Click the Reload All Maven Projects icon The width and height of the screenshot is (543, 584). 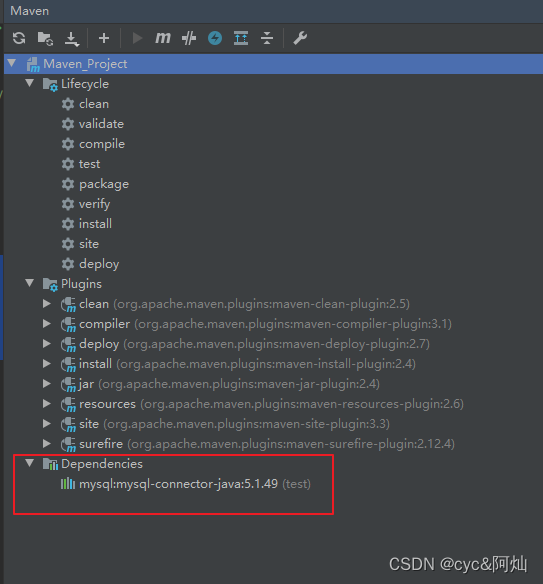click(19, 38)
